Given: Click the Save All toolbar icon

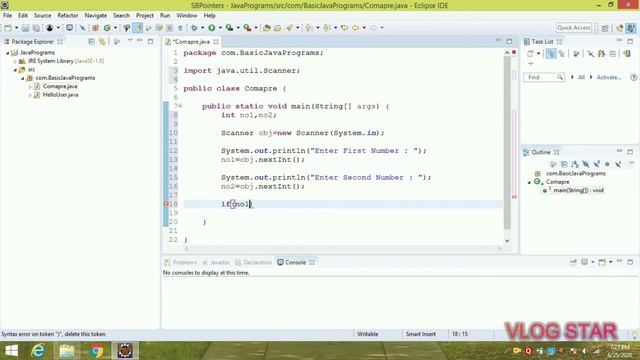Looking at the screenshot, I should tap(36, 28).
